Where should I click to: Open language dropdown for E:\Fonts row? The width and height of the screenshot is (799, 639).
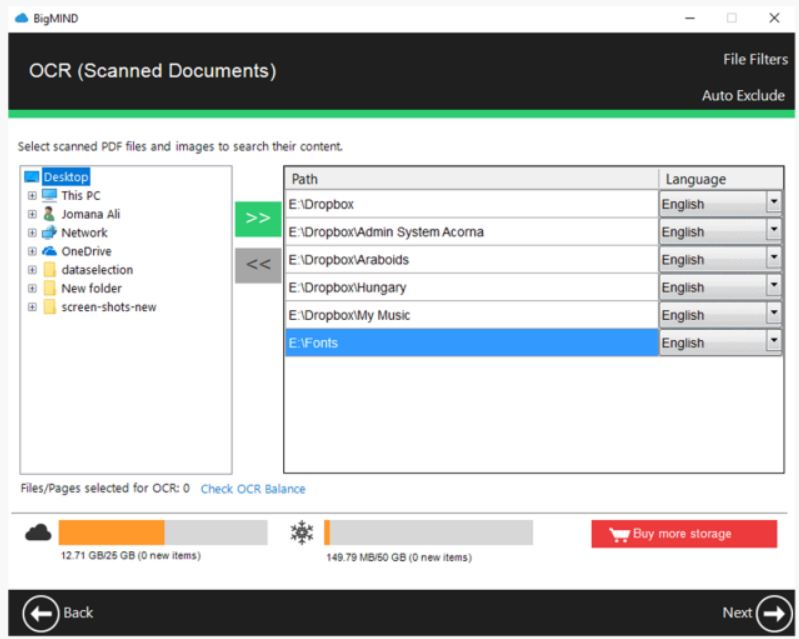(x=774, y=341)
